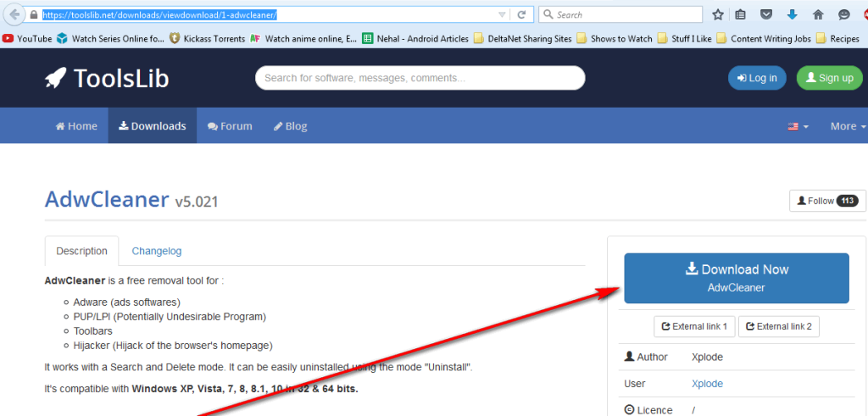This screenshot has height=416, width=868.
Task: Click the AdwCleaner page title
Action: 107,199
